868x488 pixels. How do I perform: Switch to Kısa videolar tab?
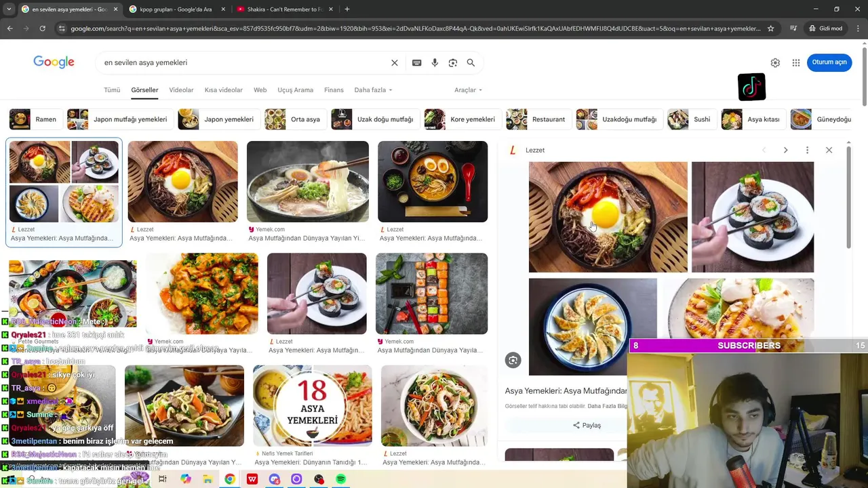tap(224, 90)
